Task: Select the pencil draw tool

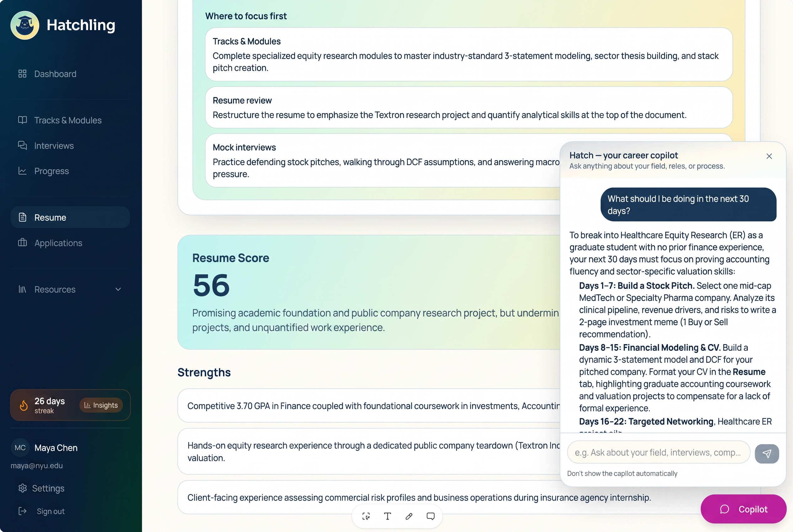Action: (409, 516)
